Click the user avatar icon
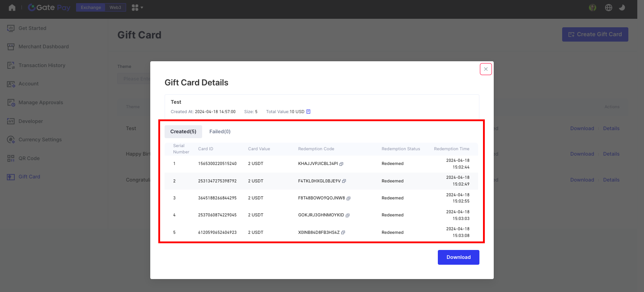Viewport: 644px width, 292px height. pyautogui.click(x=593, y=8)
